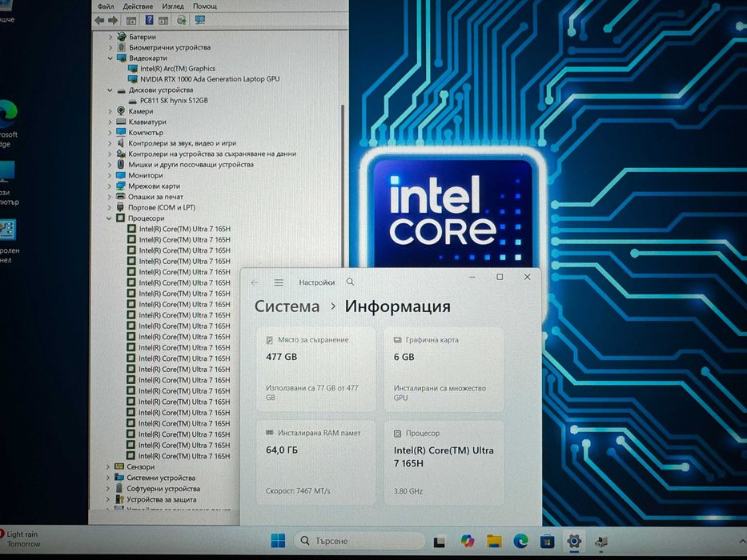Select the Софтуерни устройства category

click(x=163, y=489)
